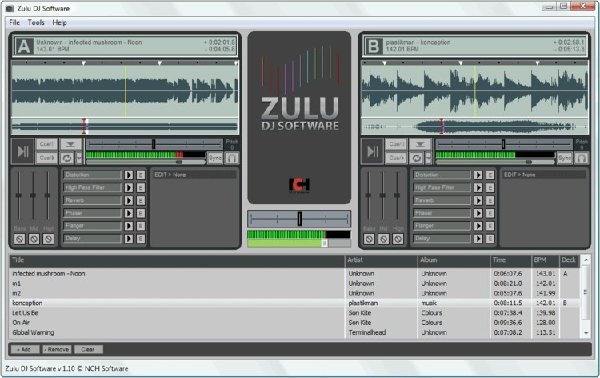Adjust the volume slider on deck B
Image resolution: width=600 pixels, height=378 pixels.
click(495, 162)
